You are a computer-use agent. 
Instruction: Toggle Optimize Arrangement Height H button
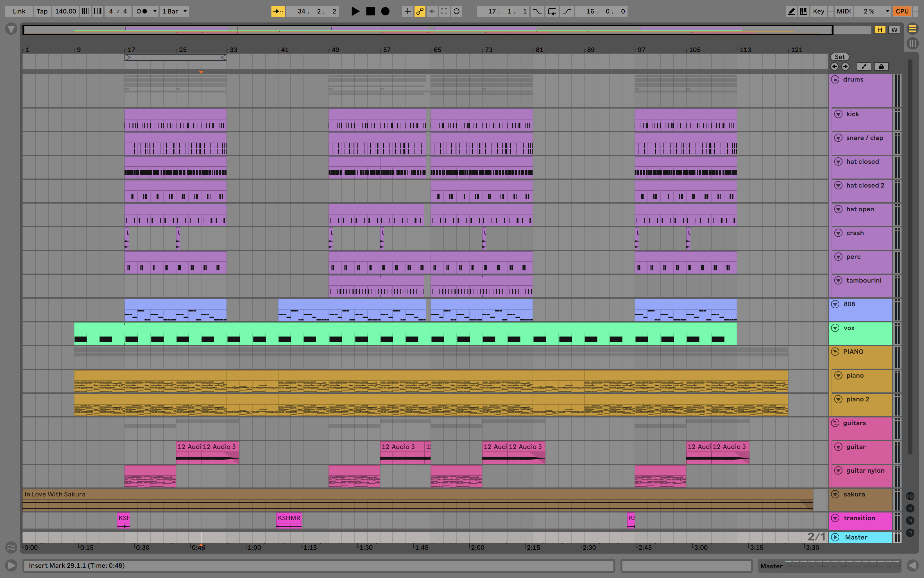pos(880,30)
